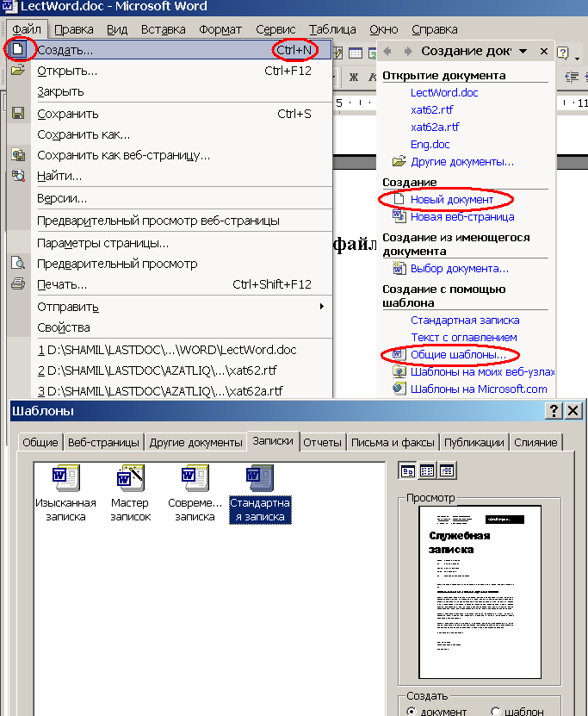The image size is (588, 716).
Task: Switch to the Общие tab
Action: [x=40, y=442]
